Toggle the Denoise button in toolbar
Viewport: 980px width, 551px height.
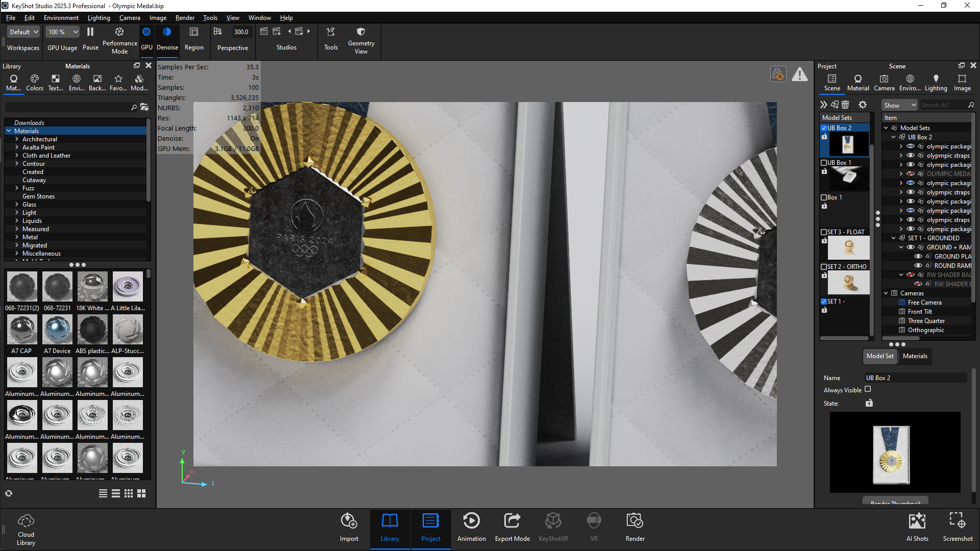[167, 38]
